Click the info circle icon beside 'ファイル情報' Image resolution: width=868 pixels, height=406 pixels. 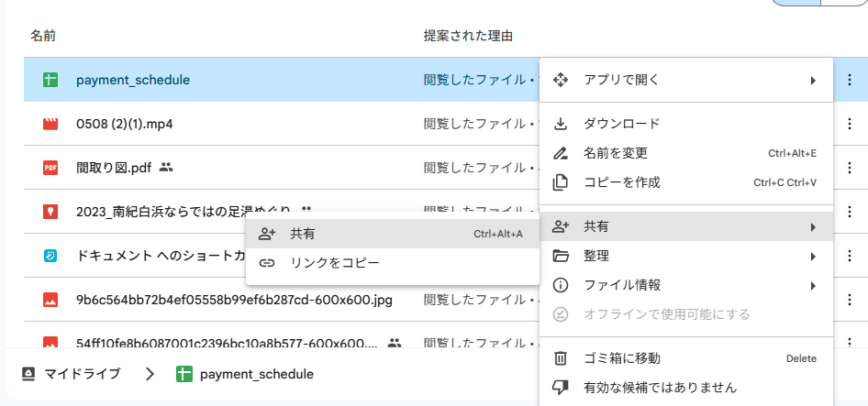click(561, 285)
